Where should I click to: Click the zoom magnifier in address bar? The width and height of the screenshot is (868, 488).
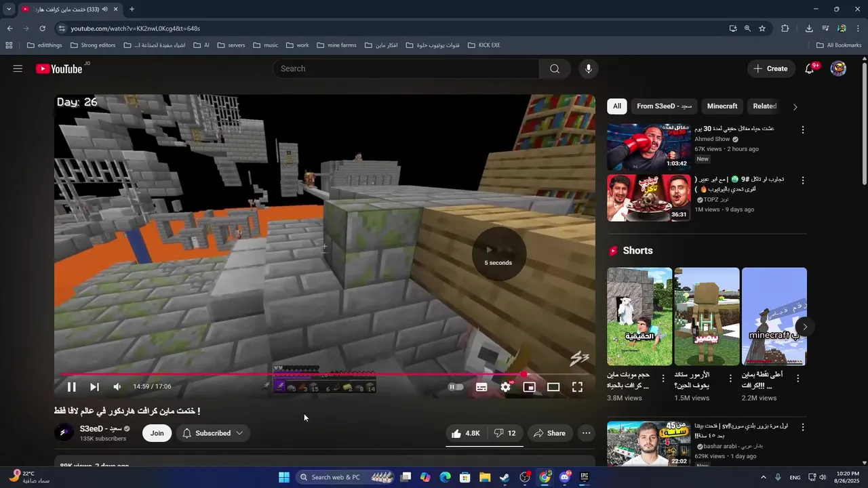point(747,28)
